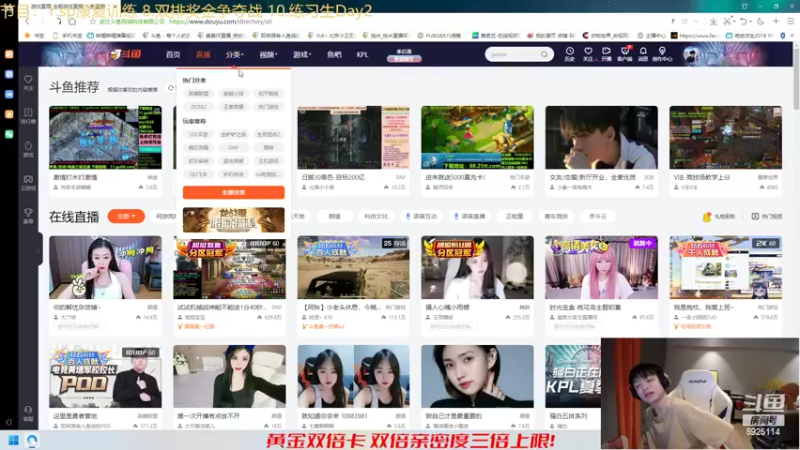
Task: Collapse the left sidebar with the bottom arrow
Action: (x=9, y=422)
